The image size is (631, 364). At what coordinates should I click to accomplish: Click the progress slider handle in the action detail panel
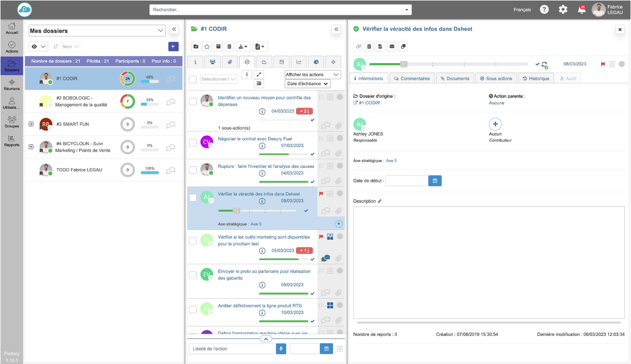tap(404, 64)
